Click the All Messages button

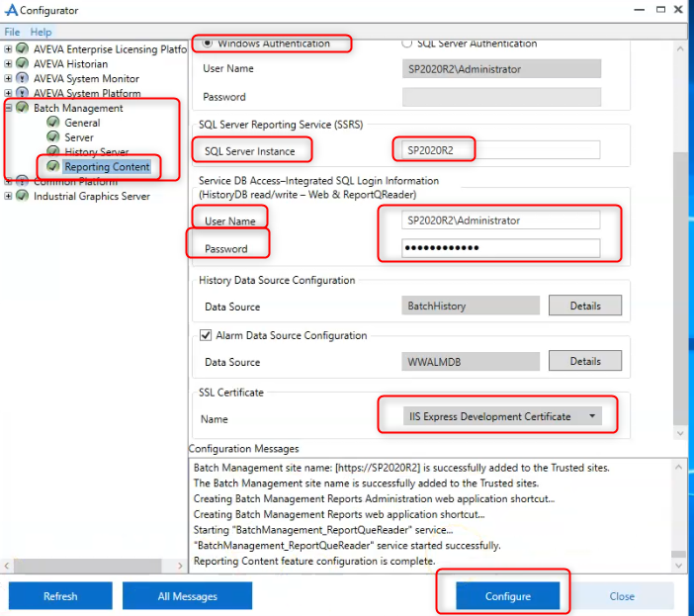pyautogui.click(x=187, y=596)
